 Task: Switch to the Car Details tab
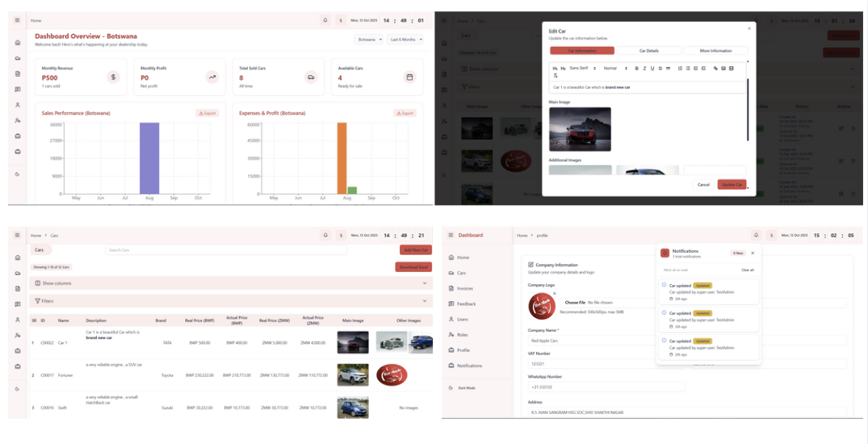click(648, 51)
